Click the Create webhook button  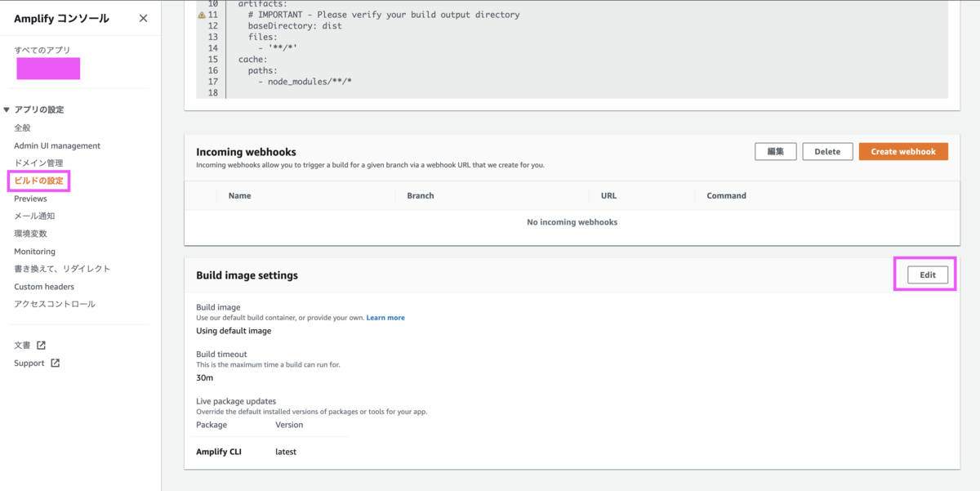[903, 152]
